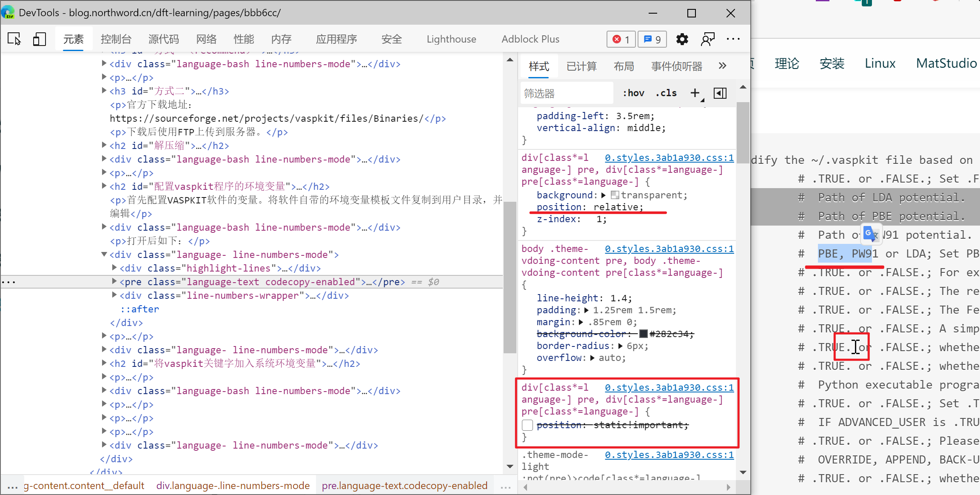The width and height of the screenshot is (980, 495).
Task: Open the more options three-dot icon
Action: pos(733,39)
